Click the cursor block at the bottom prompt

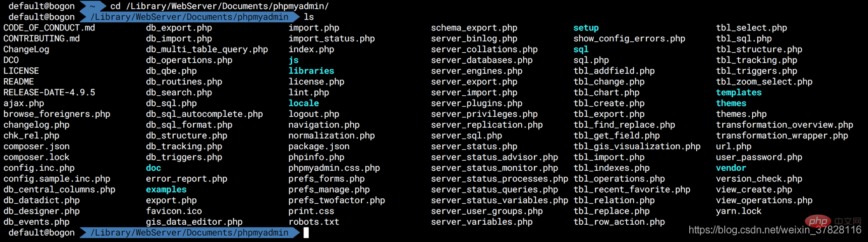[x=306, y=233]
